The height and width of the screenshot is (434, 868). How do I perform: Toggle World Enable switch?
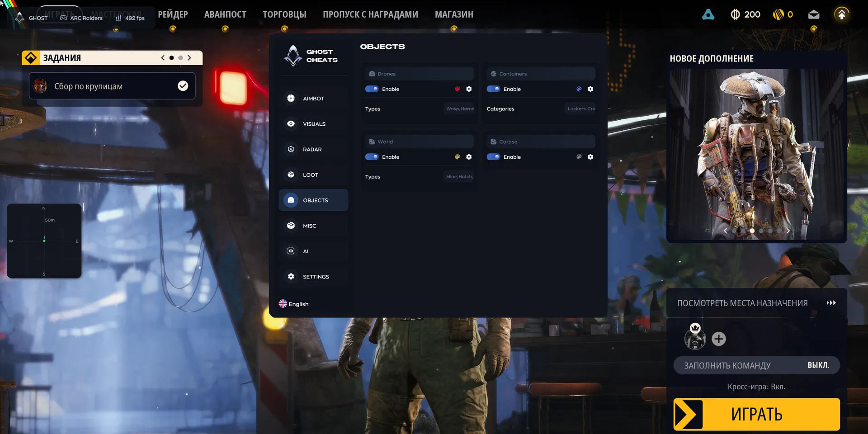pos(372,157)
